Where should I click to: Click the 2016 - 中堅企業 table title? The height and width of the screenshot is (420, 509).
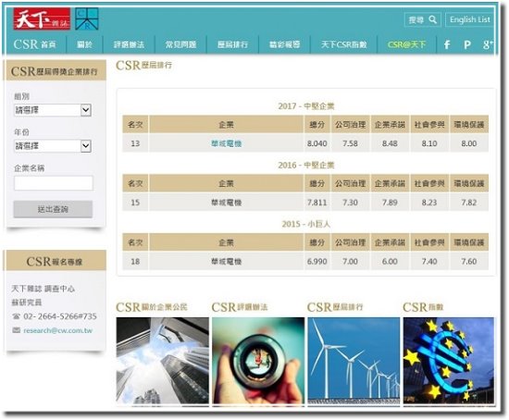coord(306,166)
